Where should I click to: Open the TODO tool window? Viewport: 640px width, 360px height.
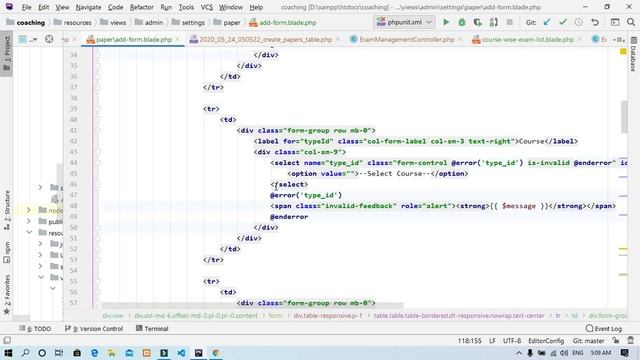click(x=35, y=329)
